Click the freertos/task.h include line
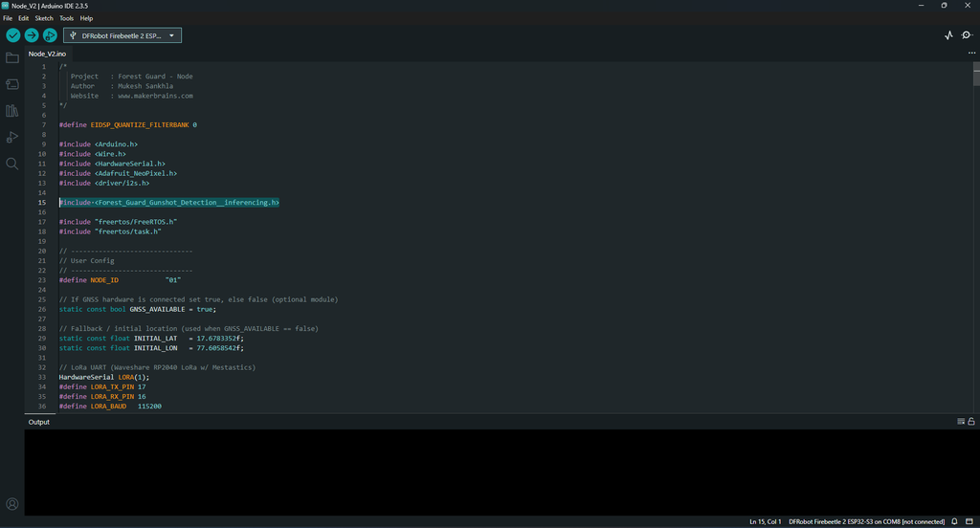Screen dimensions: 980x528 (110, 231)
